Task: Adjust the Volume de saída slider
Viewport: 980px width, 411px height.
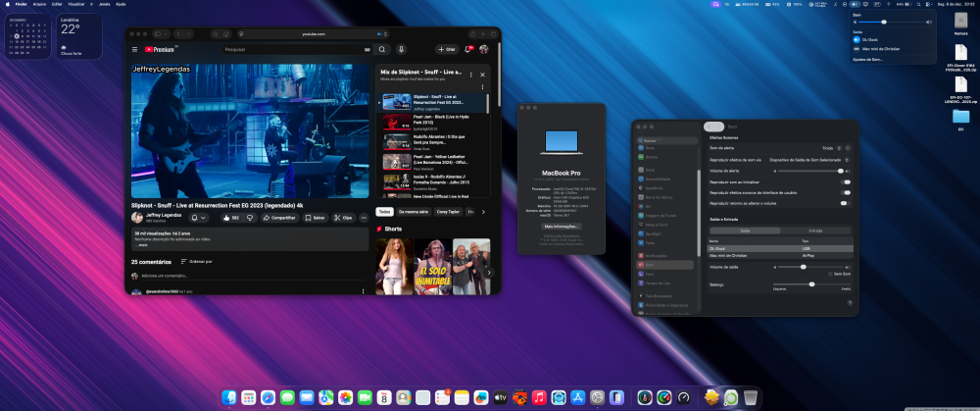Action: [809, 267]
